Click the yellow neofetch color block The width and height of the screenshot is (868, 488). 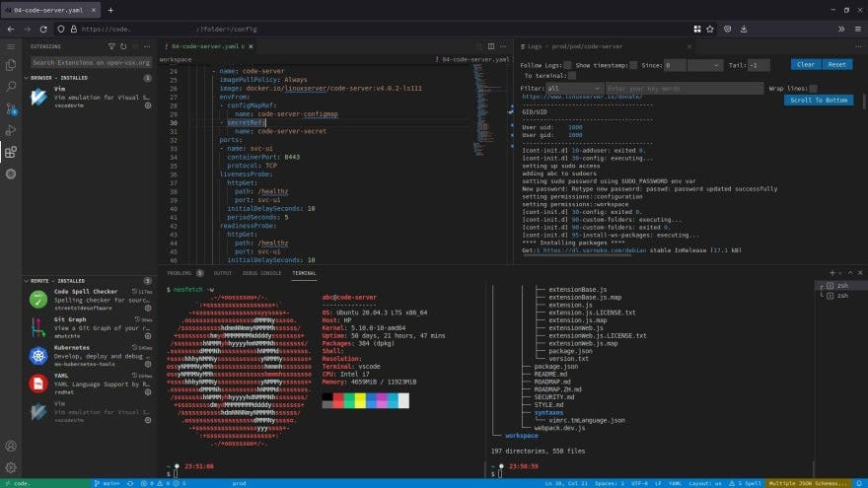coord(360,400)
